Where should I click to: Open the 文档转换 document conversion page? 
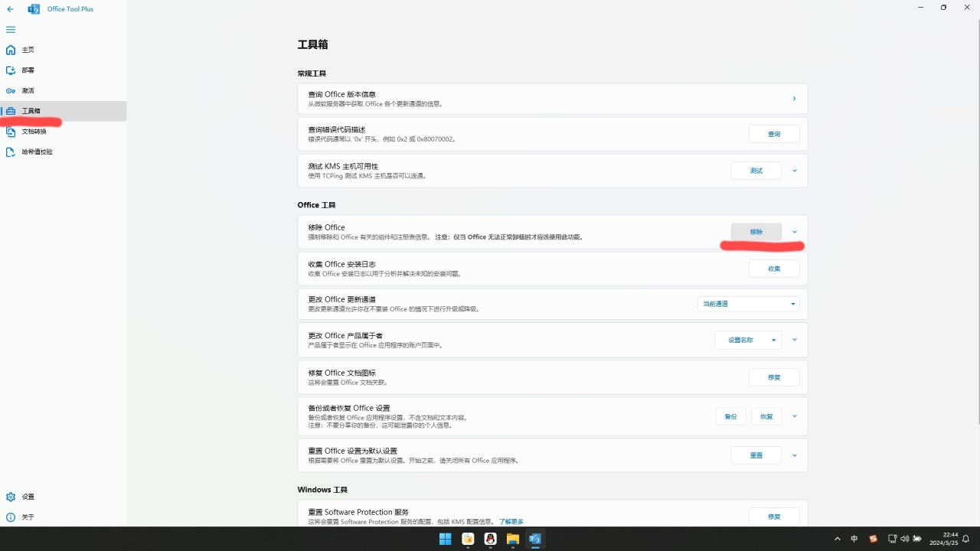pos(63,132)
